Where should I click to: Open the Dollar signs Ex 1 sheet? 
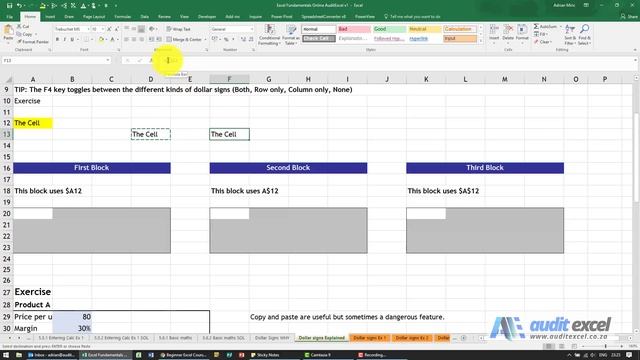coord(369,338)
